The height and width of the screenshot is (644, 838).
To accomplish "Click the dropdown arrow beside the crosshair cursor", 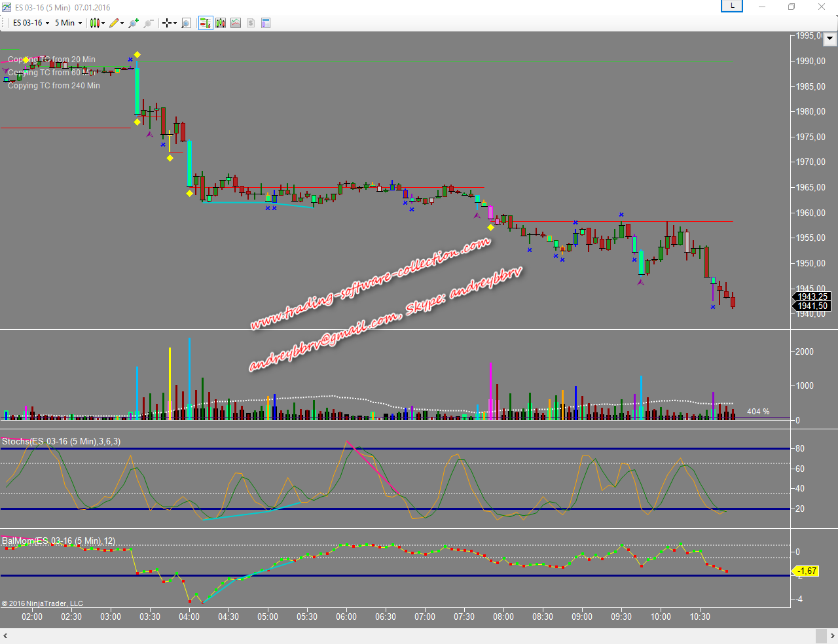I will (175, 23).
